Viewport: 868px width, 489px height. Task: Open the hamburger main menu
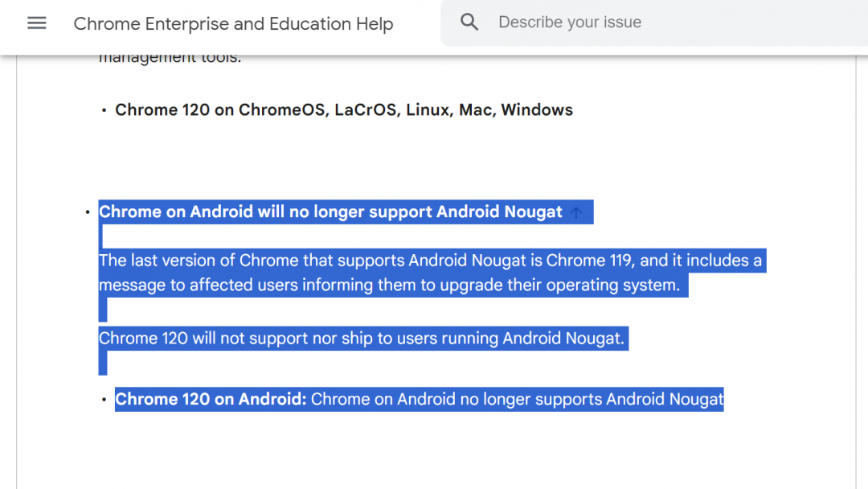tap(37, 23)
